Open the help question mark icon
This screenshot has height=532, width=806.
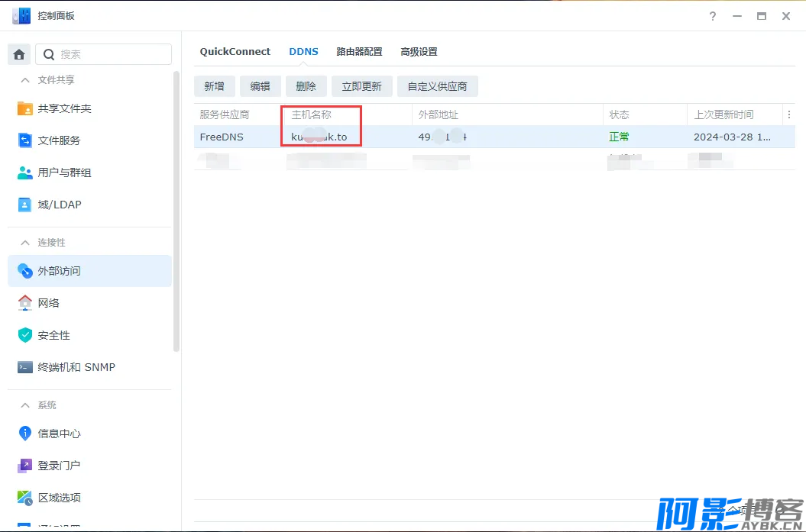tap(713, 16)
